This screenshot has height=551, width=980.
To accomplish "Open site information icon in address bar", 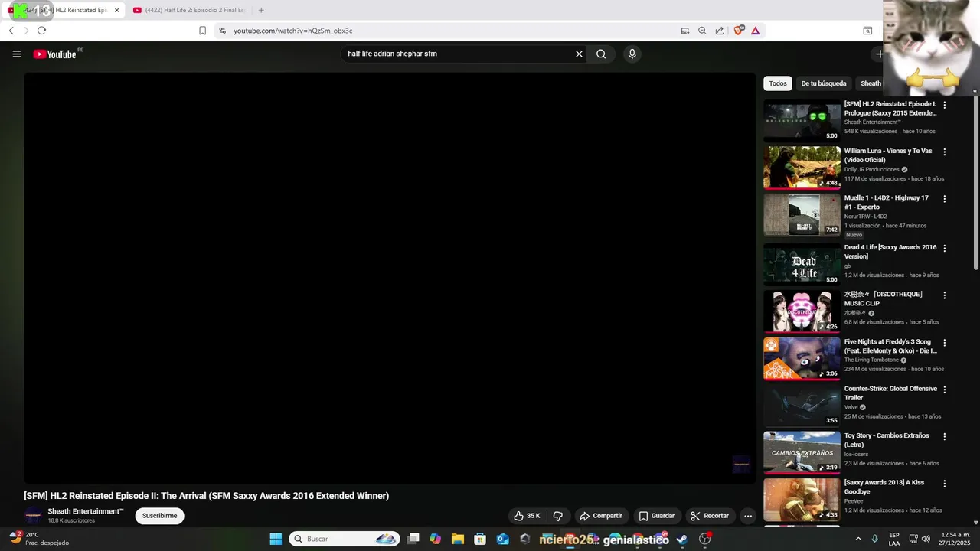I will pos(222,31).
